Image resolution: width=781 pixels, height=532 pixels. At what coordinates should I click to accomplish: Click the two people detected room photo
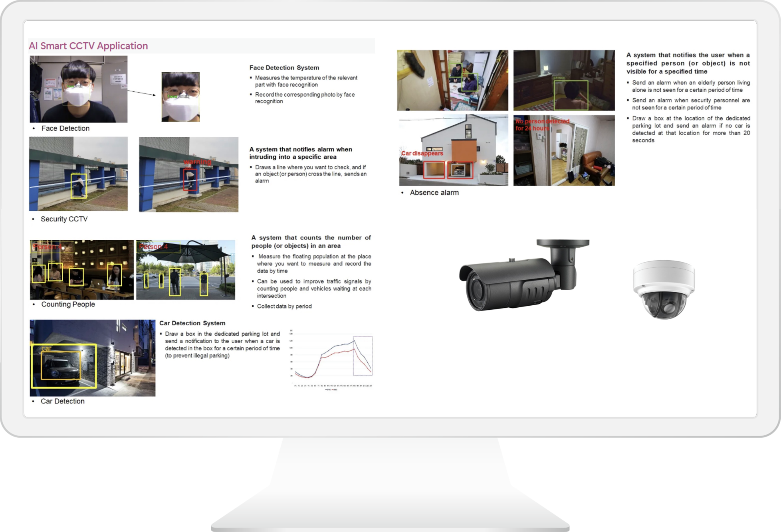click(452, 80)
